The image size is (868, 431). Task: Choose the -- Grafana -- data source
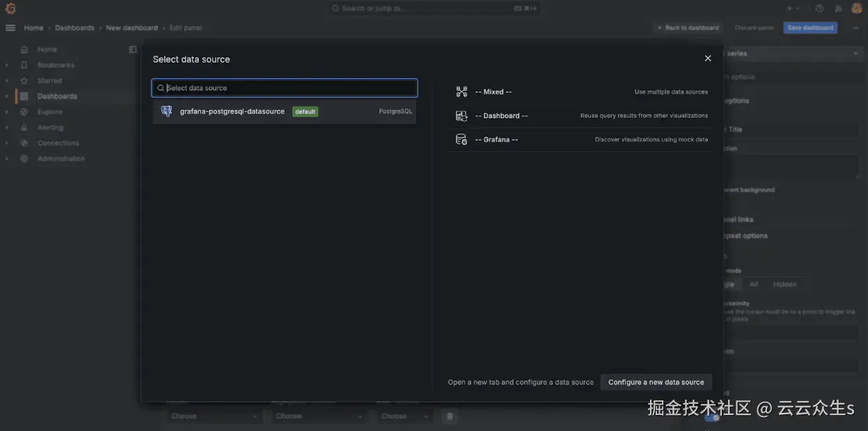(x=580, y=139)
